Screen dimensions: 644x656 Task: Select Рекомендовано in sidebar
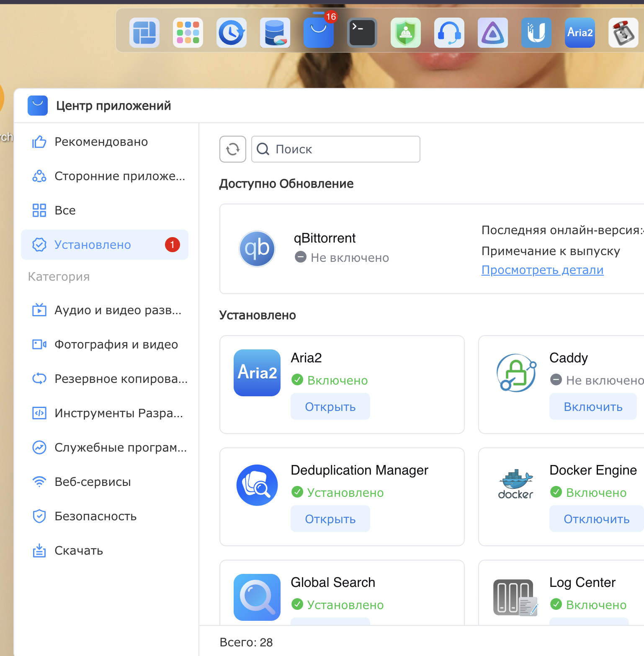105,142
